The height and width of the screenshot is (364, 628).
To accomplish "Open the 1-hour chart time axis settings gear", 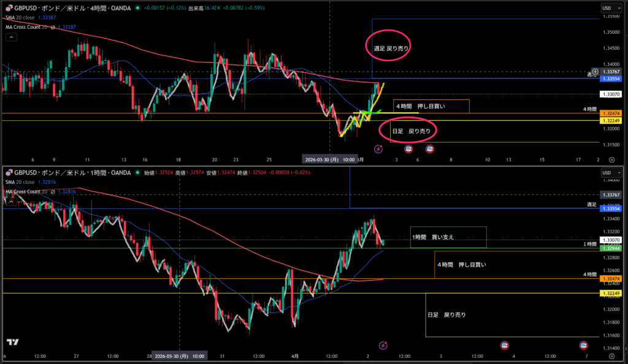I will [611, 355].
